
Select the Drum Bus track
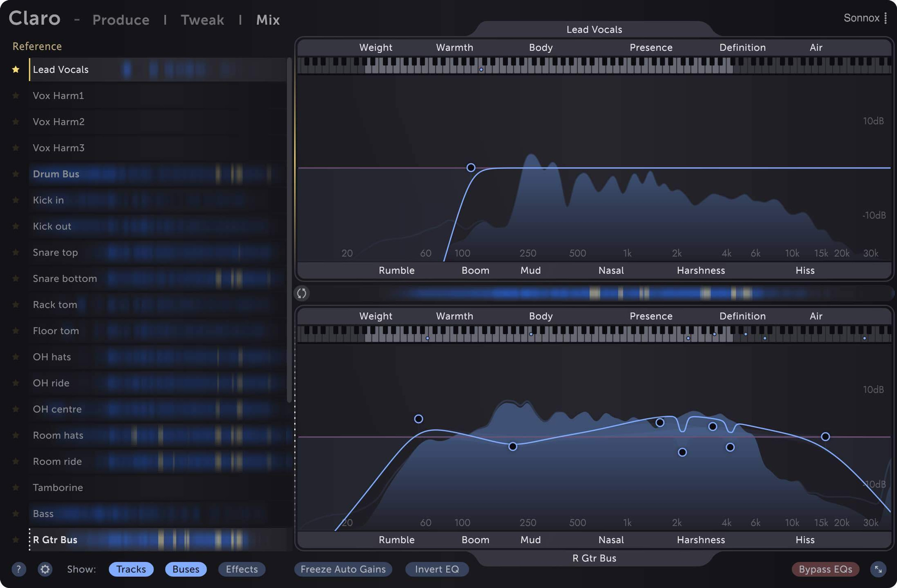click(56, 173)
